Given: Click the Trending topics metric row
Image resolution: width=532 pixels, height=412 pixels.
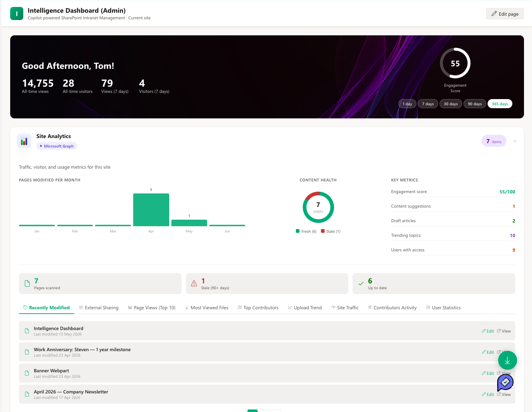Looking at the screenshot, I should (x=453, y=235).
